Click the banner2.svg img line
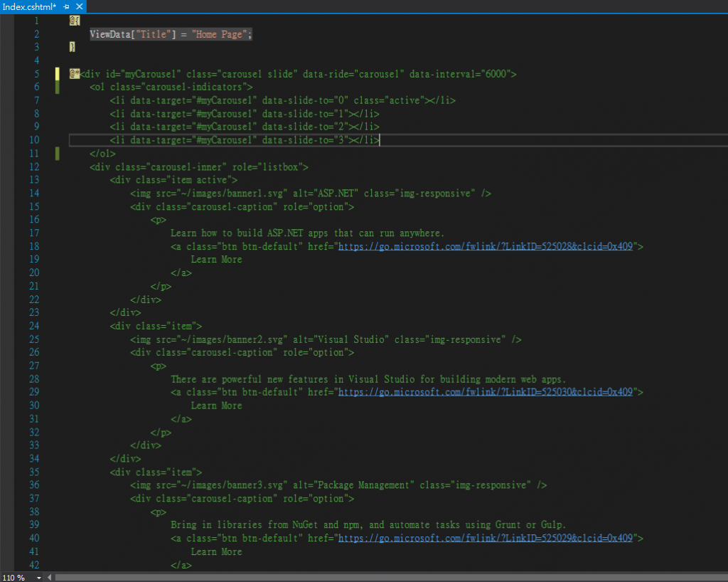 326,339
